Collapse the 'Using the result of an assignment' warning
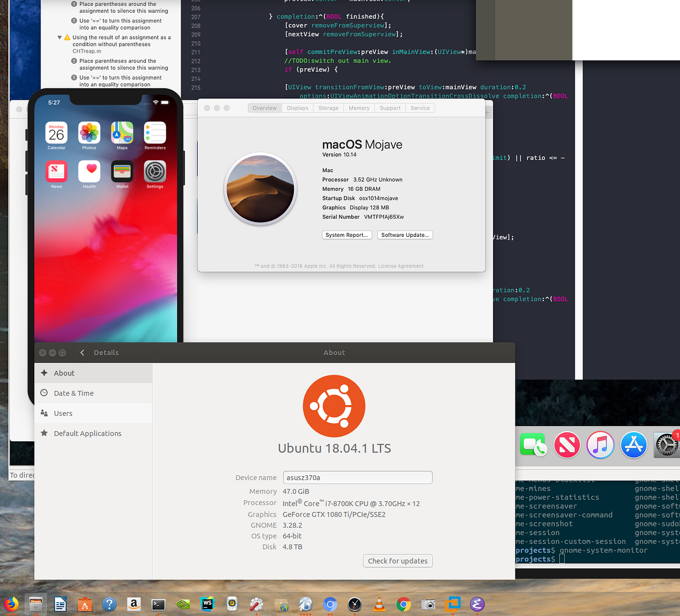Viewport: 680px width, 616px height. click(59, 38)
